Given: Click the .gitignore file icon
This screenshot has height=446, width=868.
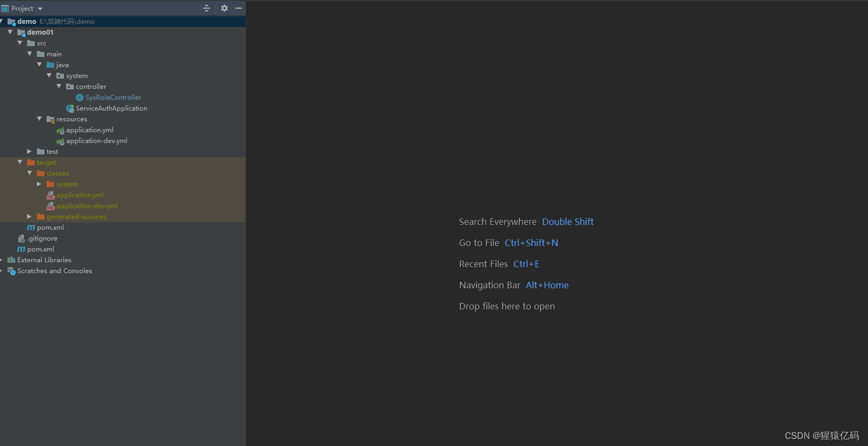Looking at the screenshot, I should pyautogui.click(x=21, y=238).
